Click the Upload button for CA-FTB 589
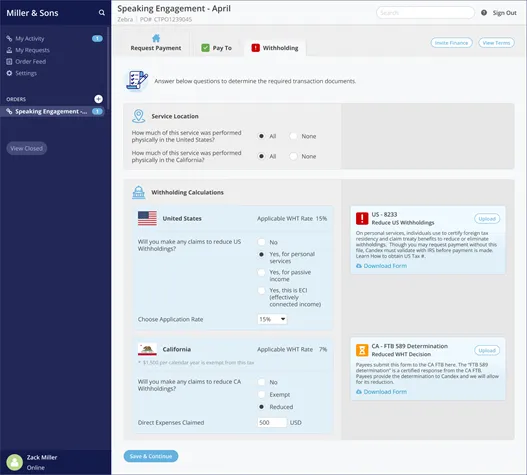Screen dimensions: 527x475 point(487,350)
